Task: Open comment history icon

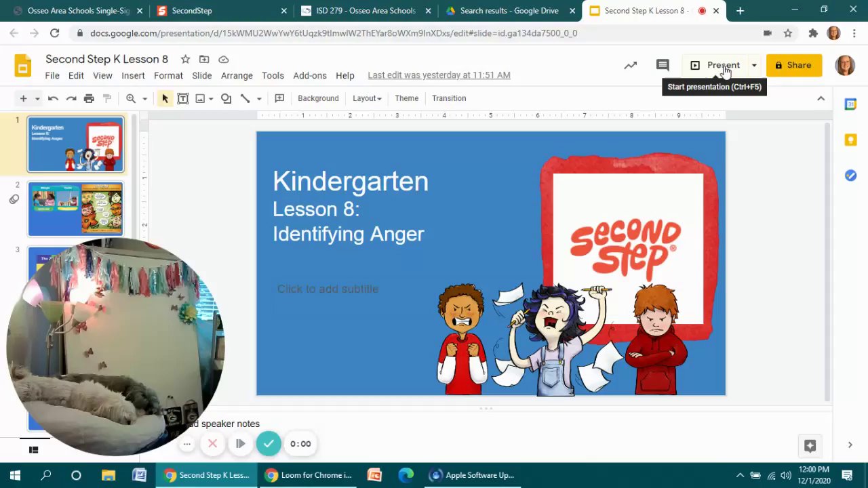Action: point(663,65)
